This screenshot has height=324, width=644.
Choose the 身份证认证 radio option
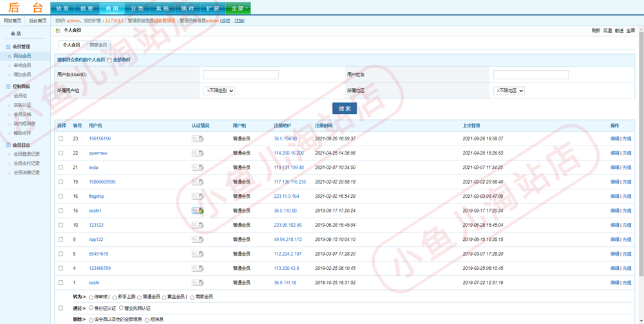click(x=91, y=307)
